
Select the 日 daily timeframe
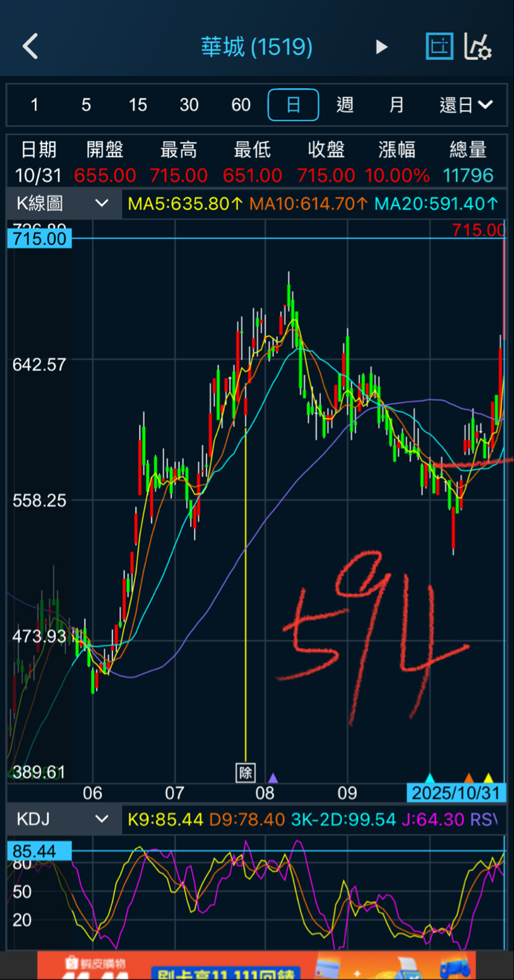click(293, 105)
